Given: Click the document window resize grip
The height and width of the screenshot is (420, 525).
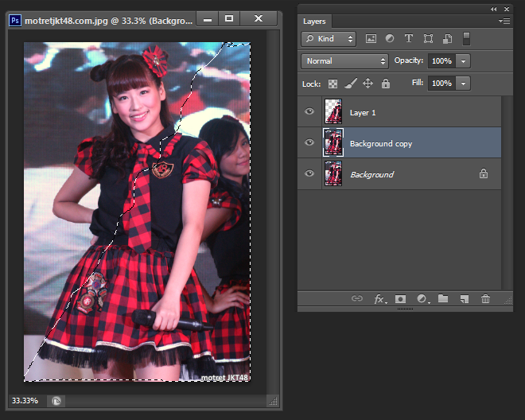Looking at the screenshot, I should point(274,401).
